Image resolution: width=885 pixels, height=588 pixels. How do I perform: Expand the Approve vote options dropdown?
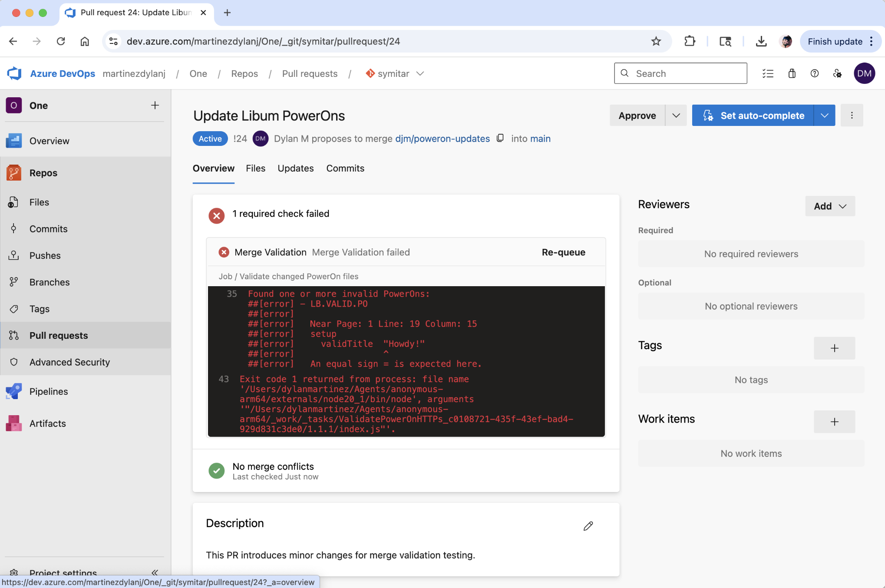676,115
